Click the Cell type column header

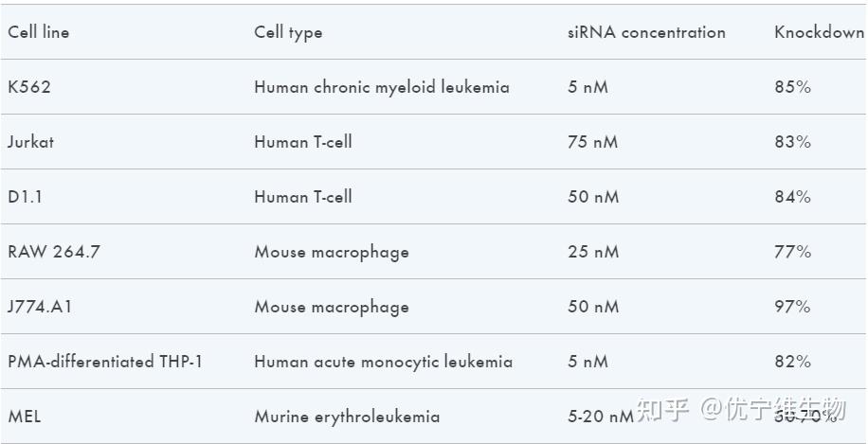coord(288,32)
